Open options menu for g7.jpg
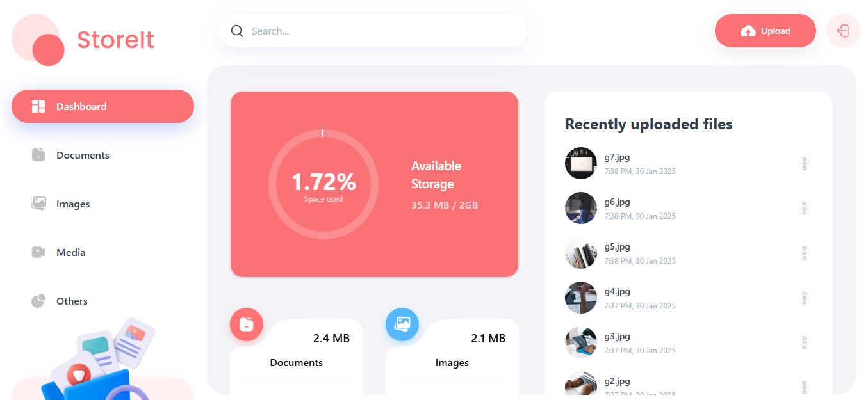This screenshot has width=868, height=400. click(x=804, y=163)
